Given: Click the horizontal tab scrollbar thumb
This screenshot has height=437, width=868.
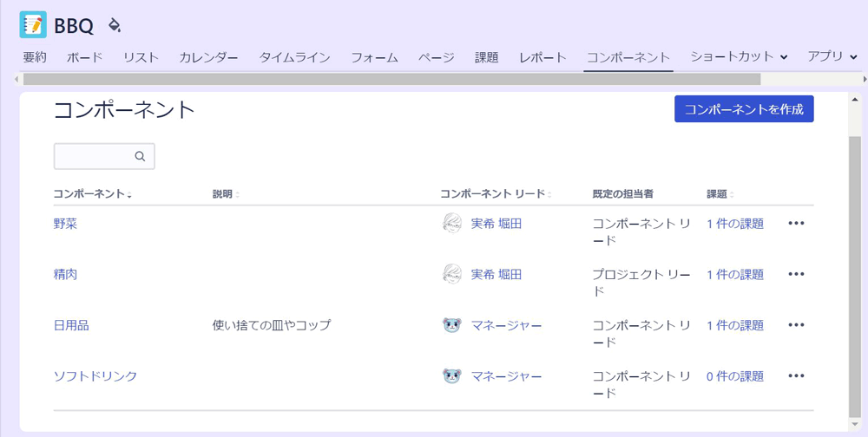Looking at the screenshot, I should (392, 79).
